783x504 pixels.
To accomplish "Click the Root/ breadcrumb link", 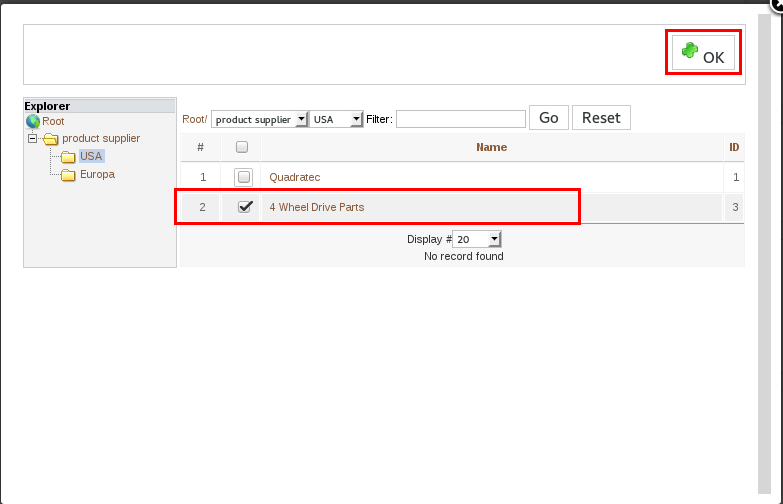I will [x=194, y=119].
